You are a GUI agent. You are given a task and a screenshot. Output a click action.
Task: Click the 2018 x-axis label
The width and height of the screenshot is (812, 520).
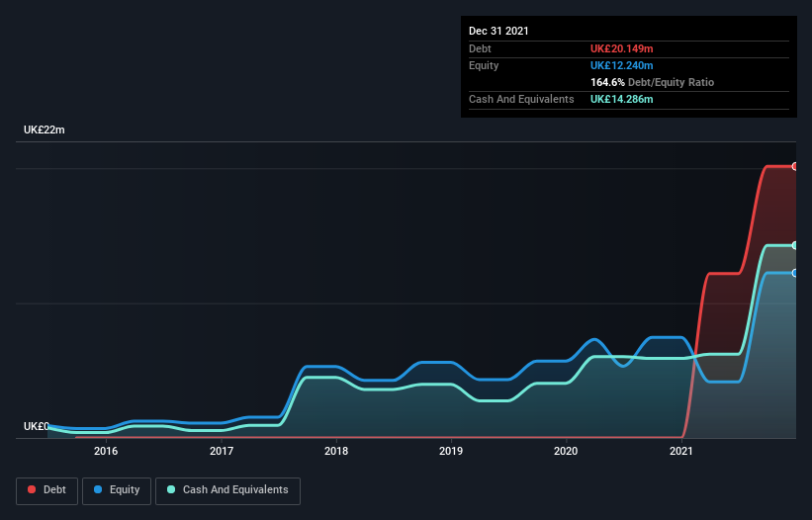(336, 451)
